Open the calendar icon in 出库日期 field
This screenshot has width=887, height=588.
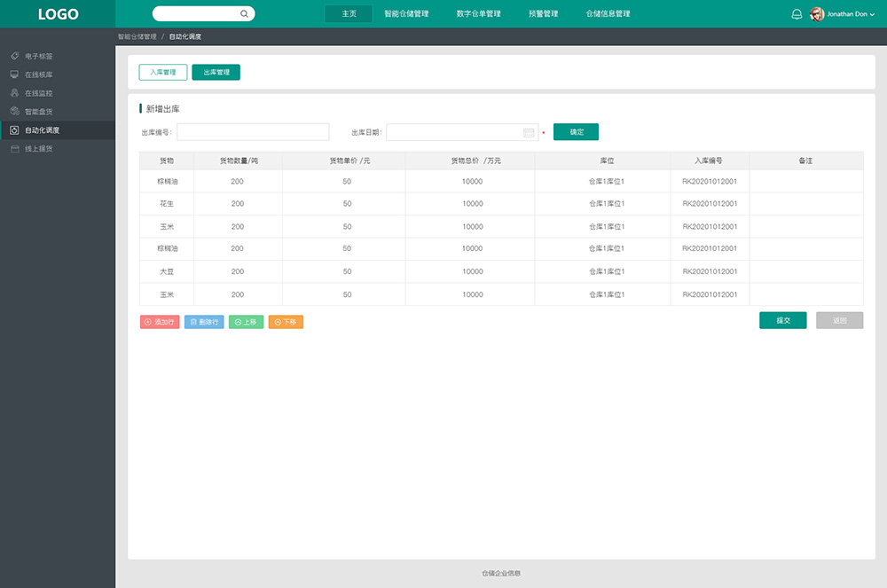coord(529,132)
